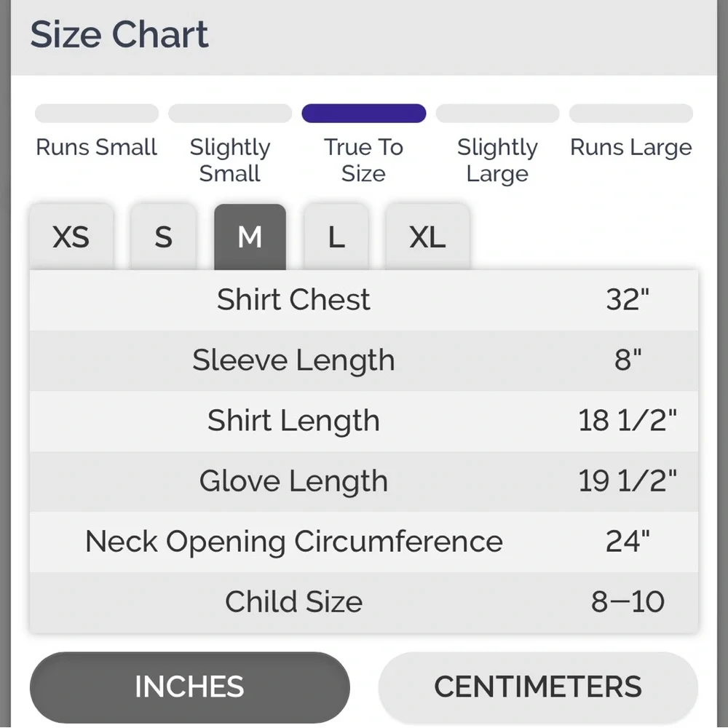Screen dimensions: 728x728
Task: Select the M size tab
Action: [x=250, y=237]
